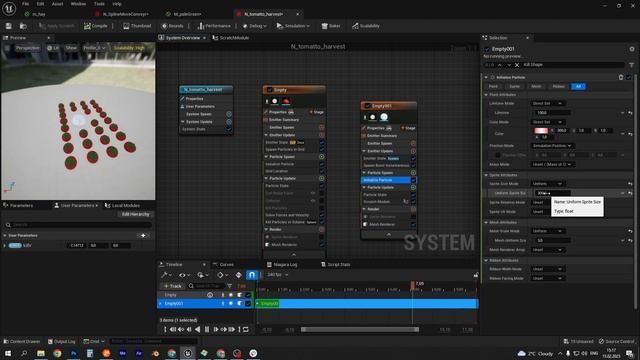The width and height of the screenshot is (640, 360).
Task: Reset Lifetime value to default arrow
Action: tap(630, 113)
